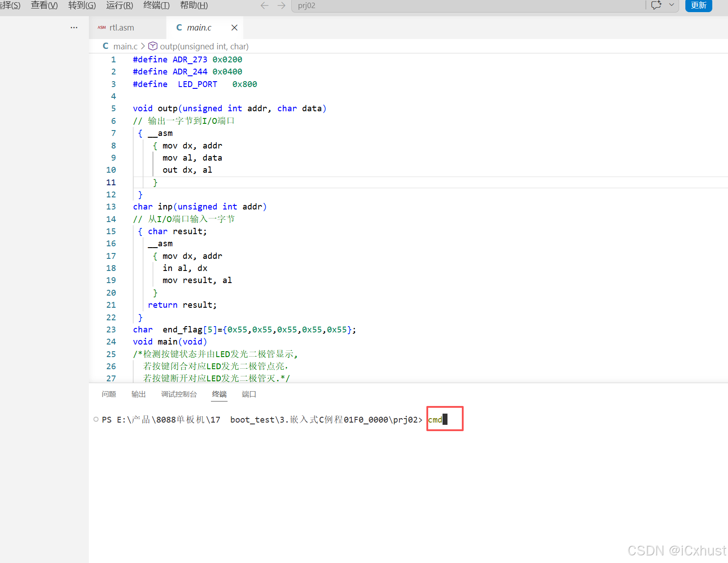The width and height of the screenshot is (728, 563).
Task: Expand the chat icon dropdown arrow
Action: pyautogui.click(x=671, y=5)
